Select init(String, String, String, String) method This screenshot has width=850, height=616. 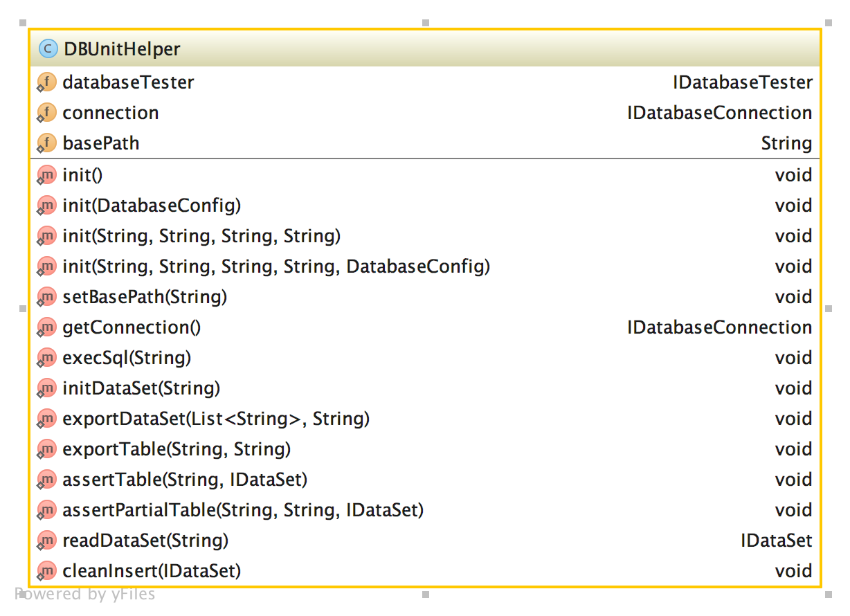click(201, 236)
